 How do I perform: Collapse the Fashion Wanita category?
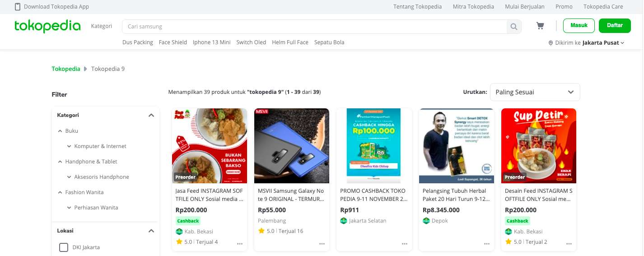tap(60, 192)
